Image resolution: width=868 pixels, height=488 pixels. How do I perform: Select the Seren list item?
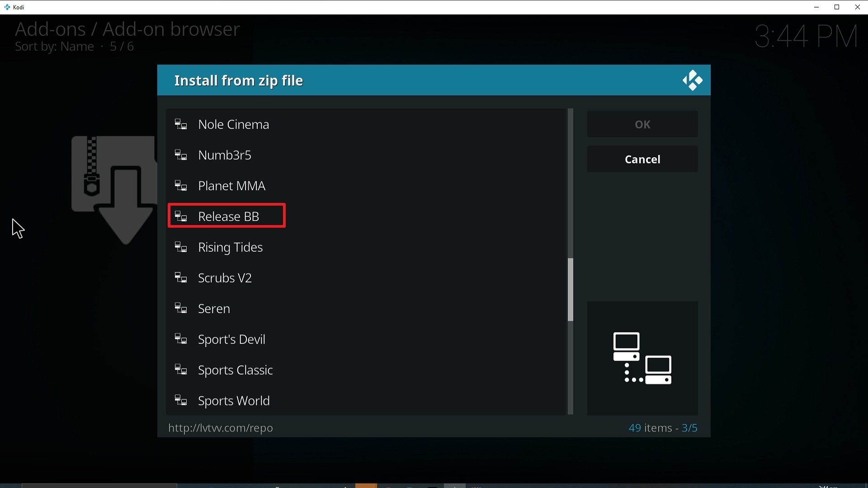coord(366,309)
